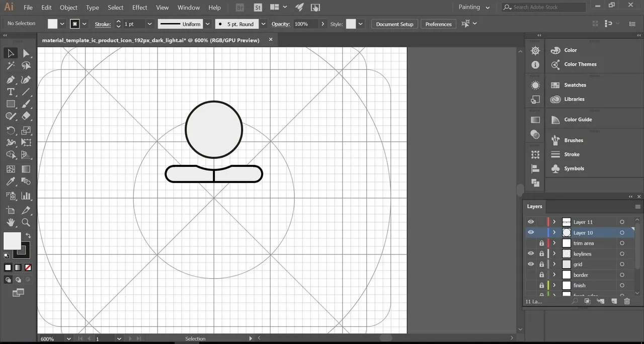Viewport: 644px width, 344px height.
Task: Swap fill and stroke colors
Action: click(28, 235)
